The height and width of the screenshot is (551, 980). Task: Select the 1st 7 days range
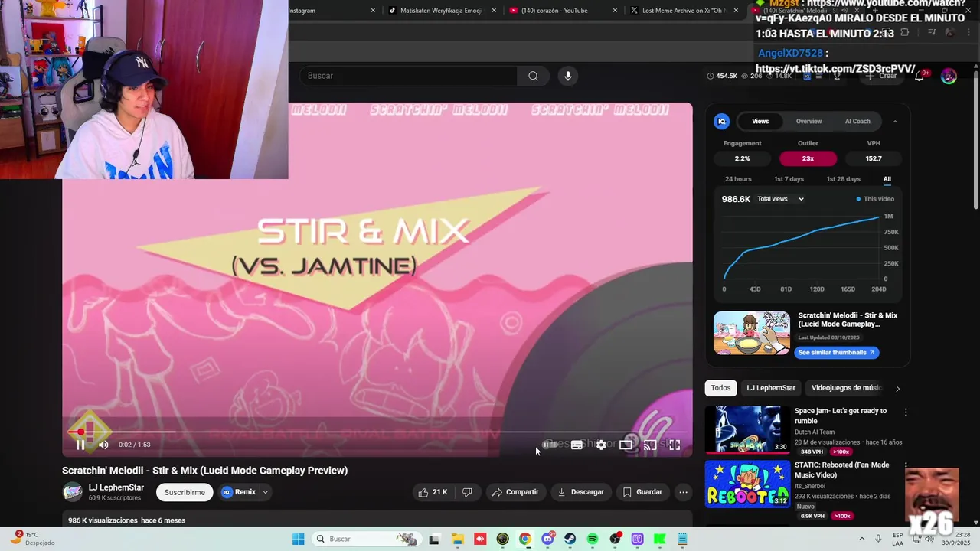tap(789, 179)
